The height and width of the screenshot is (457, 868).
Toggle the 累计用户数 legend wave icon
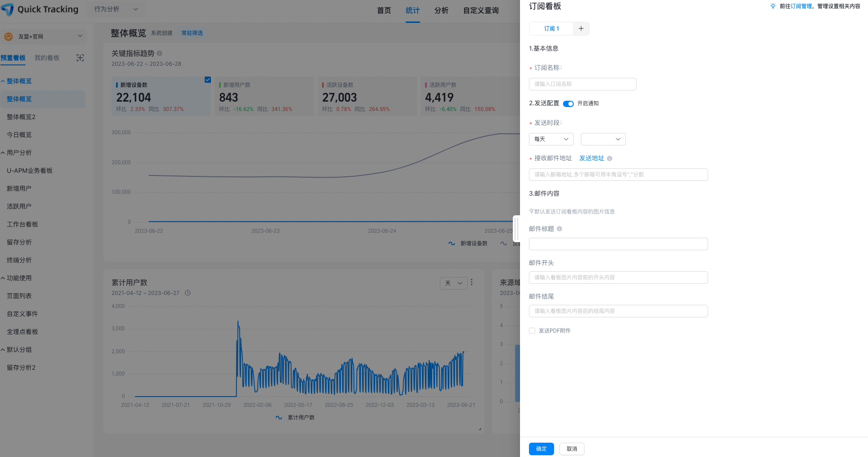(279, 418)
